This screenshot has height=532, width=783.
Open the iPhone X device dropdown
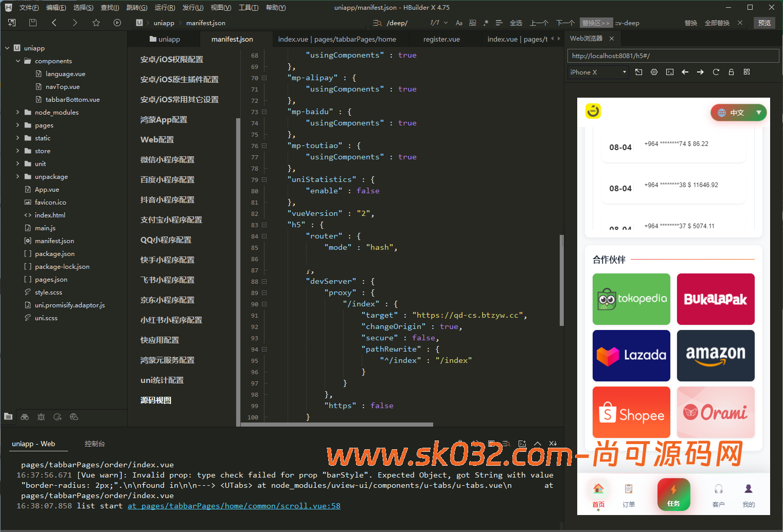598,72
